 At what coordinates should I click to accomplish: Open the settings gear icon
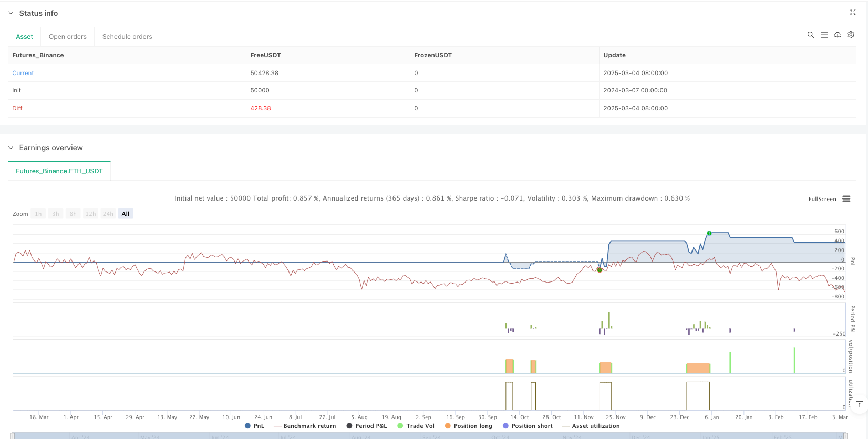[x=851, y=35]
